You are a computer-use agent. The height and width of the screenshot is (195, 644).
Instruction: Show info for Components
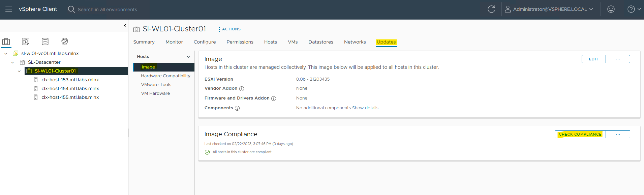237,108
